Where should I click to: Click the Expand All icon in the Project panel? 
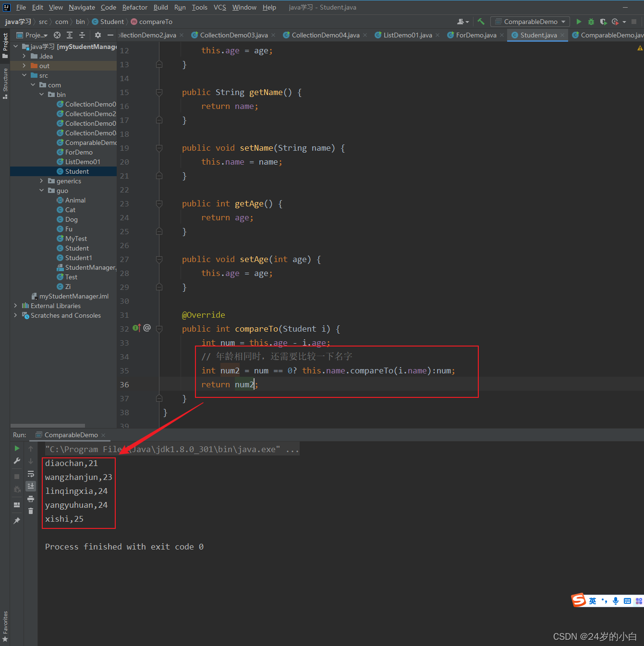pos(70,35)
